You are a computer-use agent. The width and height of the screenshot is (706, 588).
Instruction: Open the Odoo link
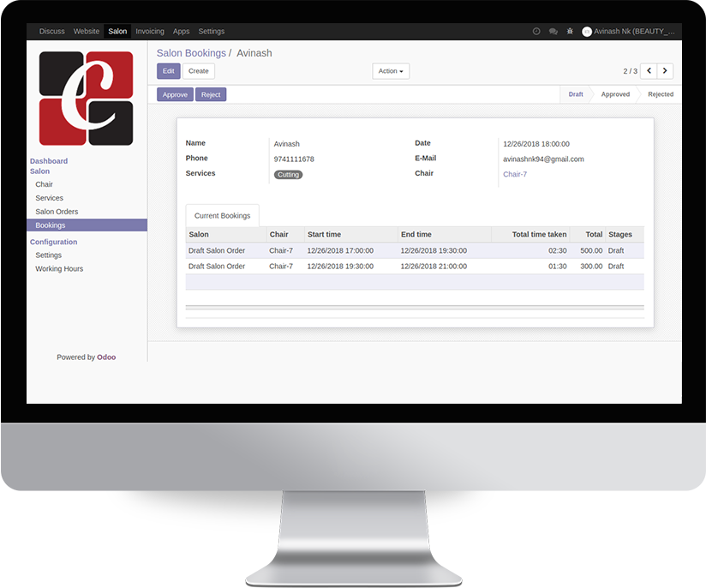tap(106, 357)
